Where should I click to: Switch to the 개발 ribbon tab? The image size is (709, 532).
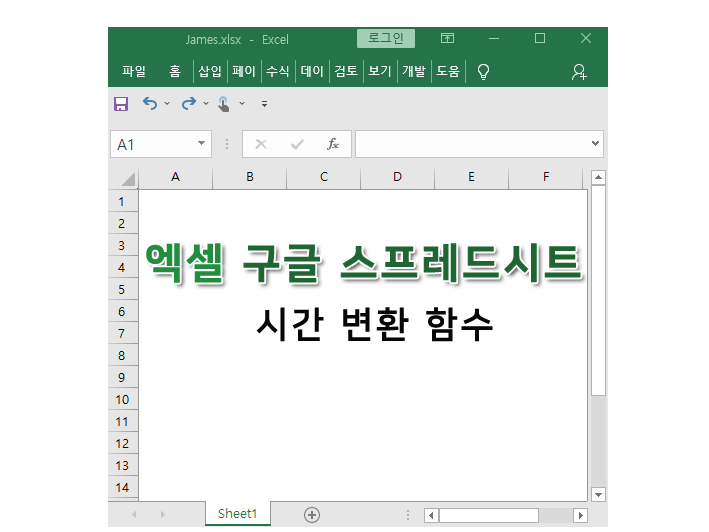pyautogui.click(x=414, y=71)
